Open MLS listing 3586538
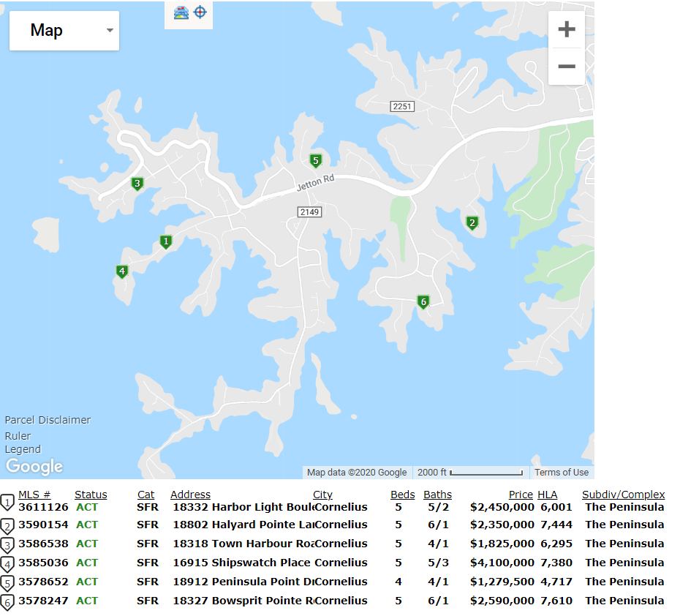This screenshot has width=680, height=616. [43, 544]
